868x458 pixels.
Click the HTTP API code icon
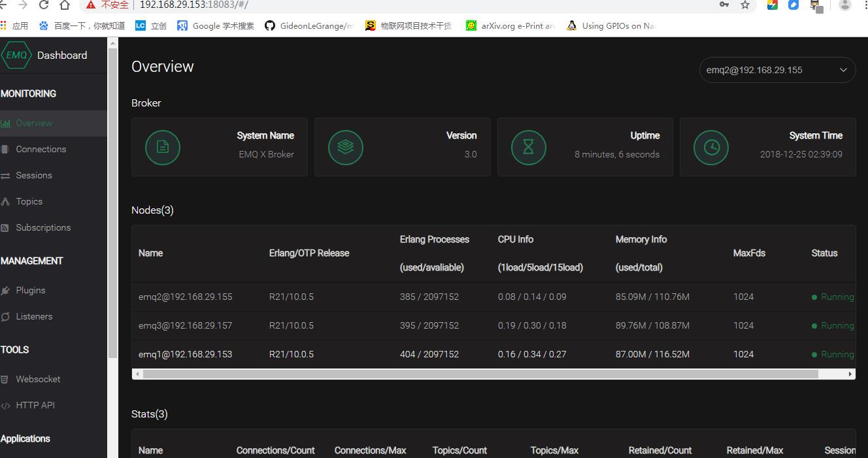(5, 406)
